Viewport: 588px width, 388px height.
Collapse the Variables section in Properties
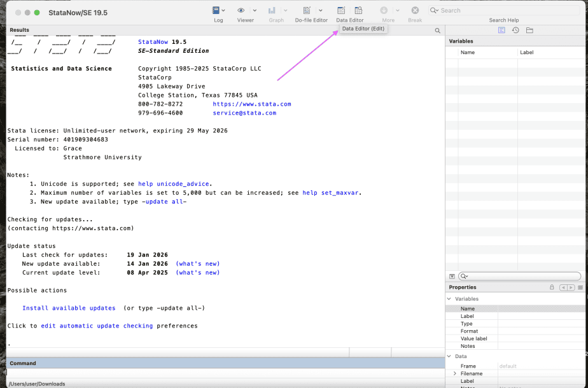click(450, 299)
